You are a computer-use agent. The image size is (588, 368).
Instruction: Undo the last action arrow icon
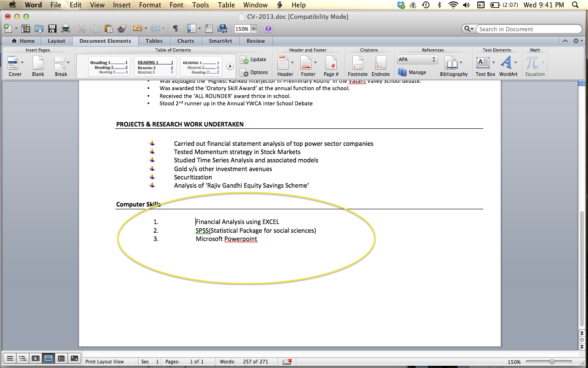click(x=137, y=29)
